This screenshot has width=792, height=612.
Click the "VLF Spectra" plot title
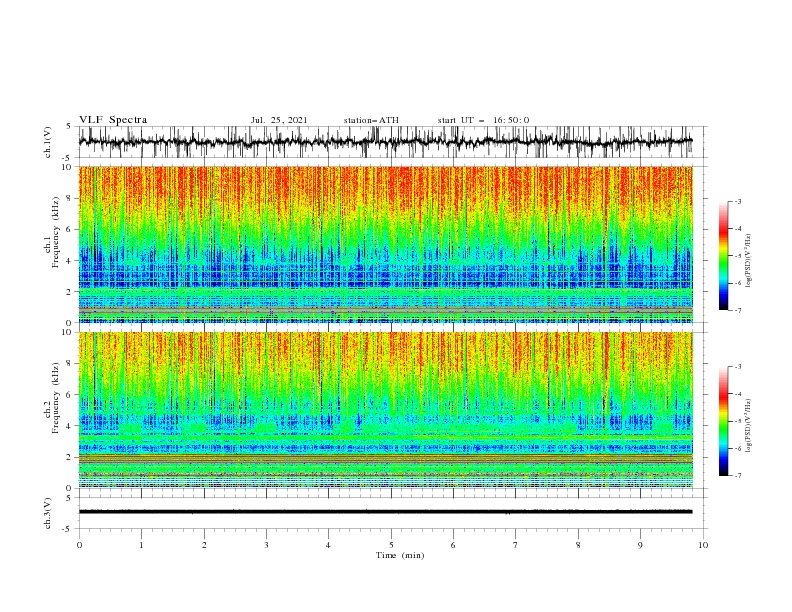113,120
